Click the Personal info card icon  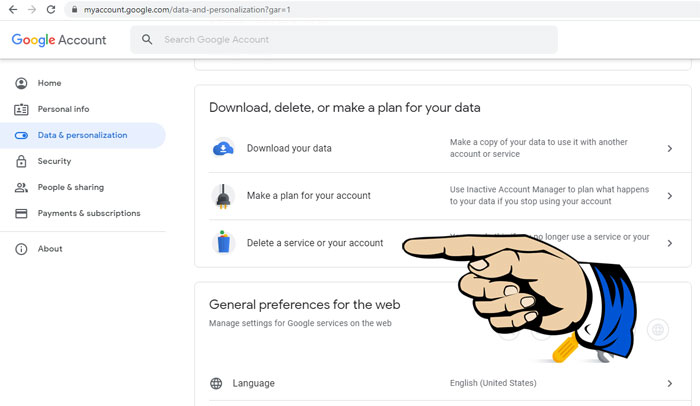coord(21,109)
